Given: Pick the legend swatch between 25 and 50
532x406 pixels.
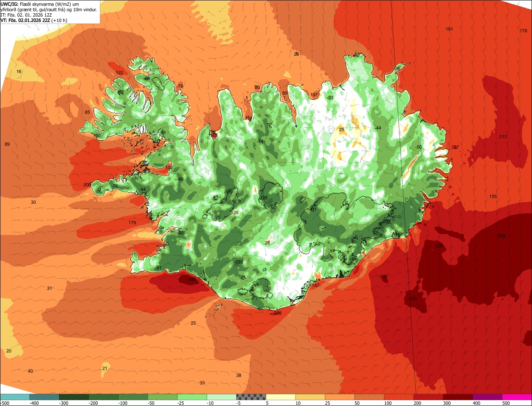Looking at the screenshot, I should [340, 397].
